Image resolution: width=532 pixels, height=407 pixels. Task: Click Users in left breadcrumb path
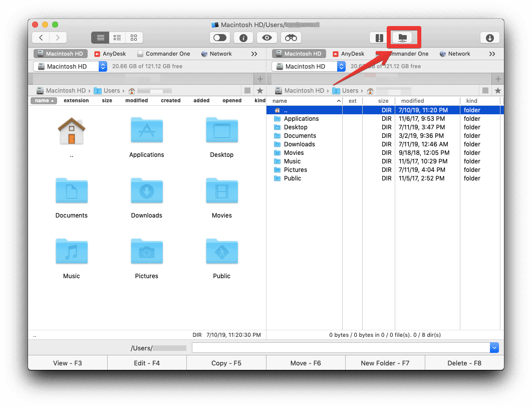tap(107, 91)
